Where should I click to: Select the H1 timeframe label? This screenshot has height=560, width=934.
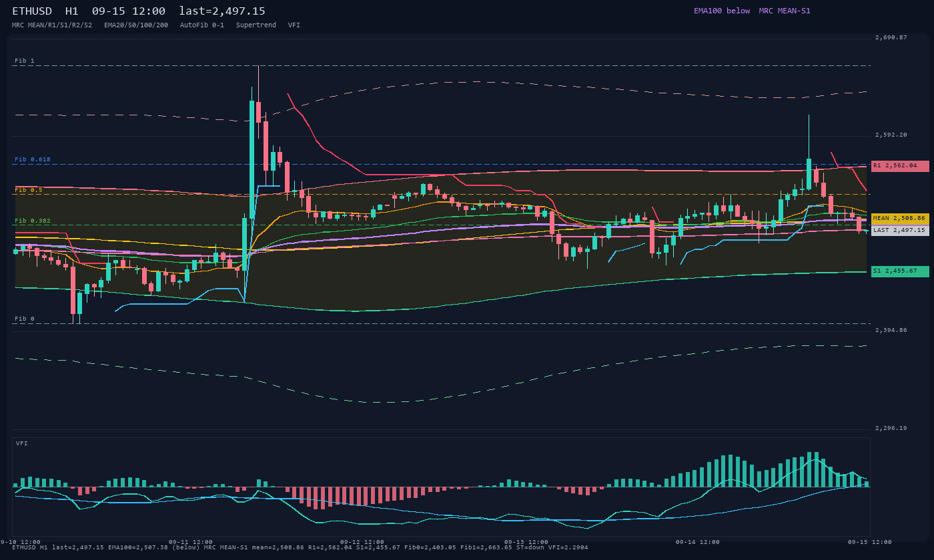(x=72, y=11)
